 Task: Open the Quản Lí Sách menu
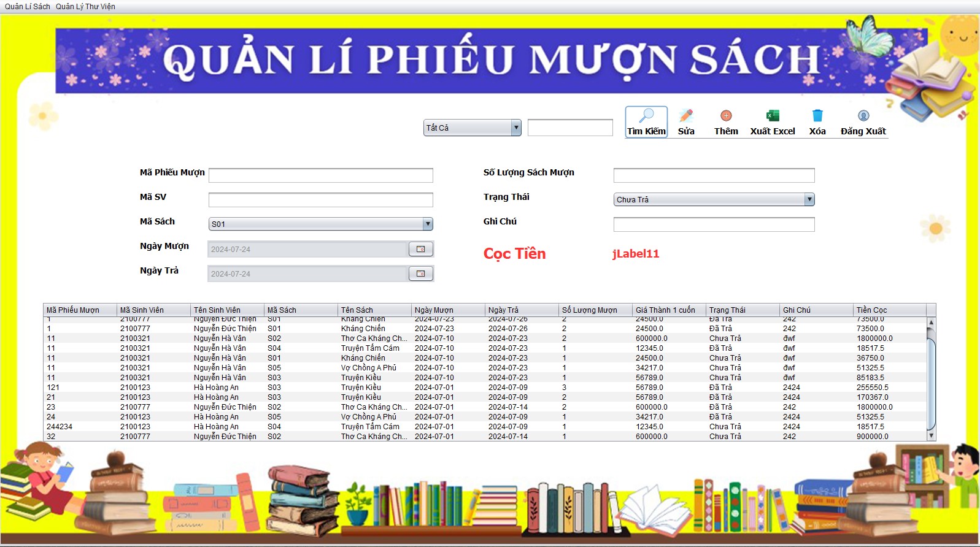click(28, 7)
